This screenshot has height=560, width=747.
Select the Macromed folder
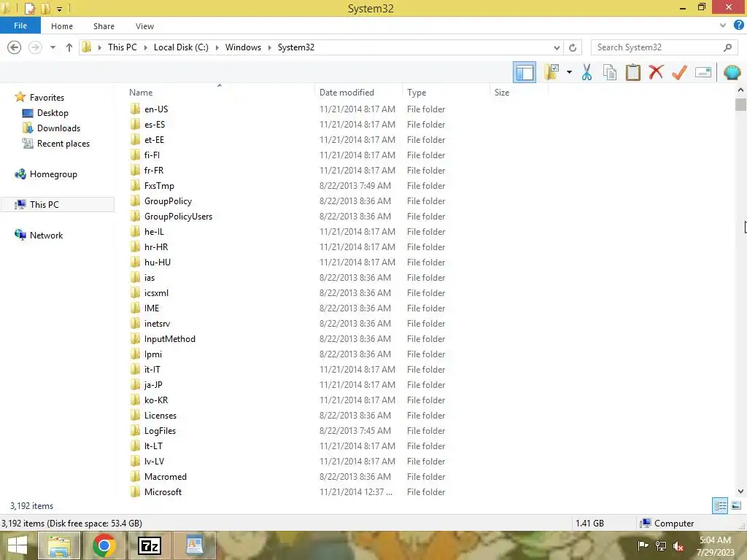pos(166,477)
